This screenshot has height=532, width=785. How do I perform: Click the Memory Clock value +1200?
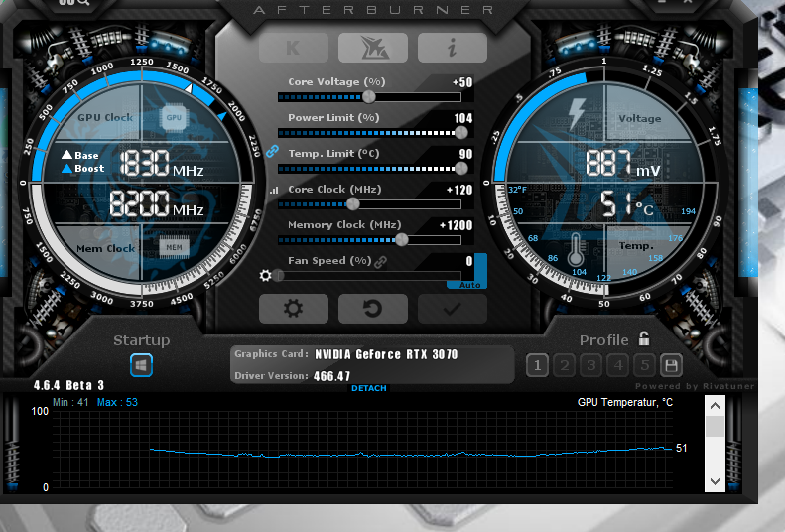456,225
